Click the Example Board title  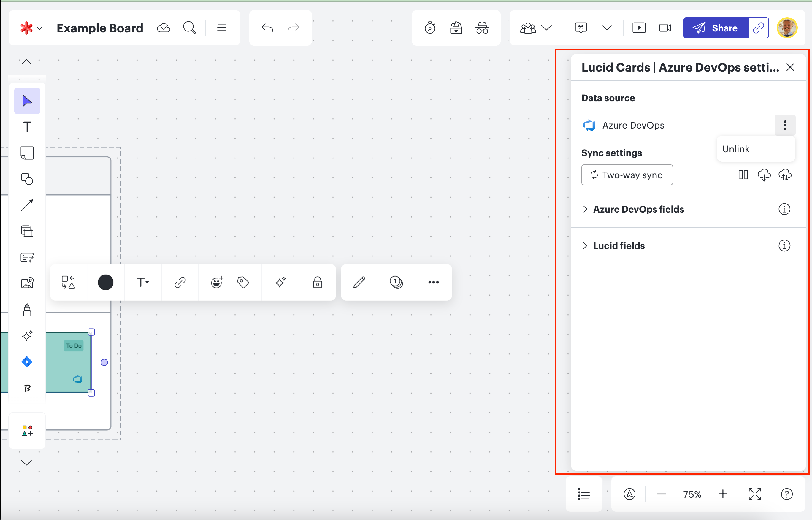[x=100, y=28]
